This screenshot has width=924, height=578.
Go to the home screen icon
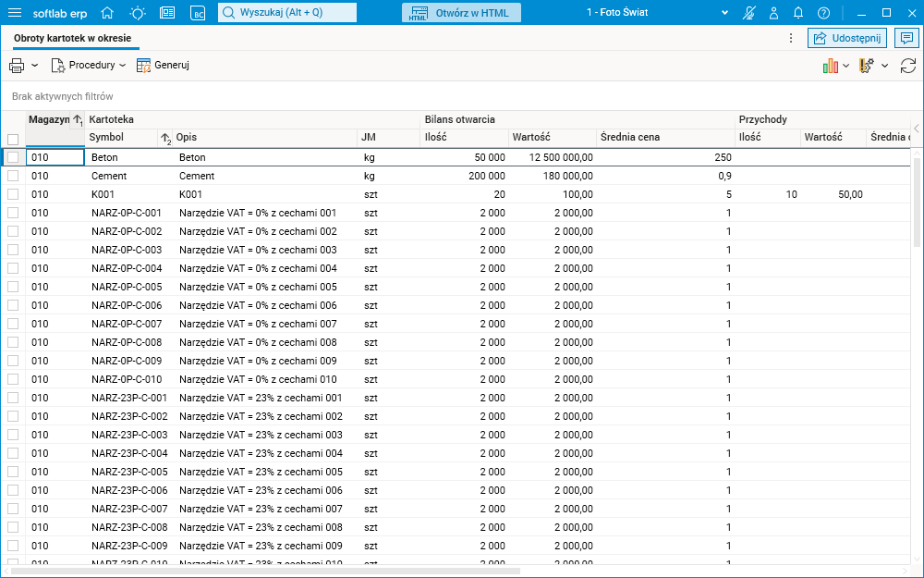click(x=108, y=13)
